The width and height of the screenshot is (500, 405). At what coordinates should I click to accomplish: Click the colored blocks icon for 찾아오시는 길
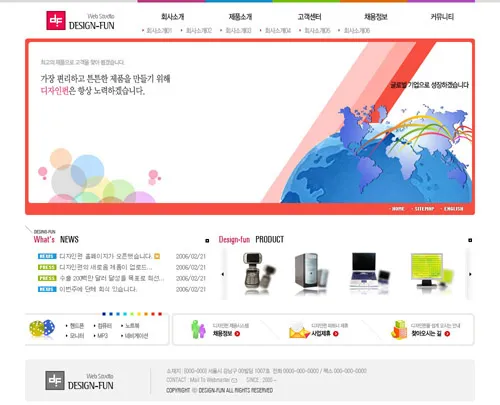tap(399, 330)
